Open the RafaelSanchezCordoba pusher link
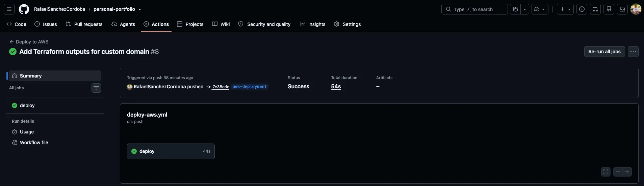Screen dimensions: 644x186 coord(160,87)
